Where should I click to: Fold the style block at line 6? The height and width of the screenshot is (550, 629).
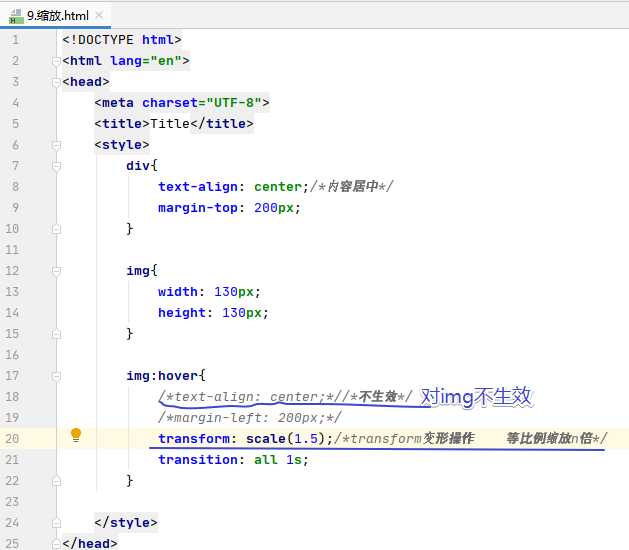[x=56, y=145]
